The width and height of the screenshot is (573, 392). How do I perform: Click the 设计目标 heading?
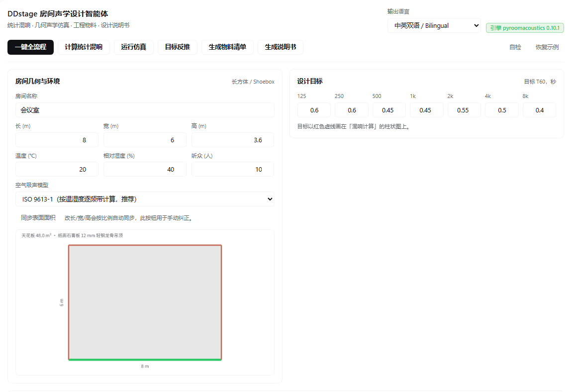[309, 81]
